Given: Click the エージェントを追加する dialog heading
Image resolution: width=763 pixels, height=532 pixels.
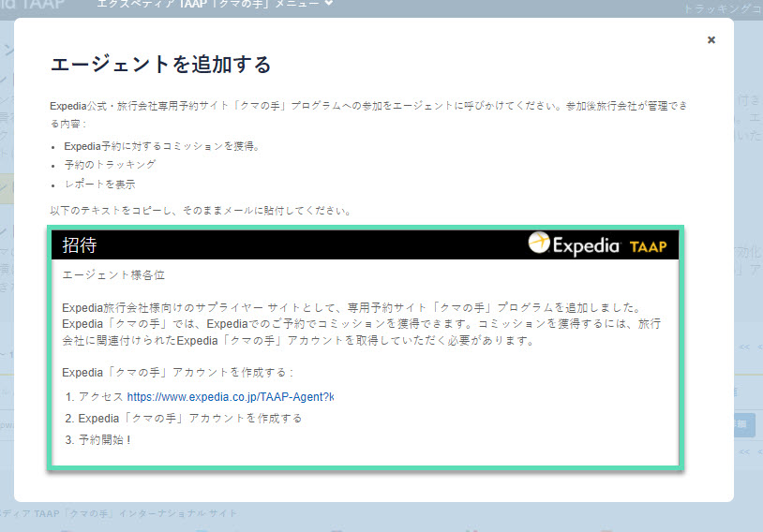Looking at the screenshot, I should pos(160,65).
